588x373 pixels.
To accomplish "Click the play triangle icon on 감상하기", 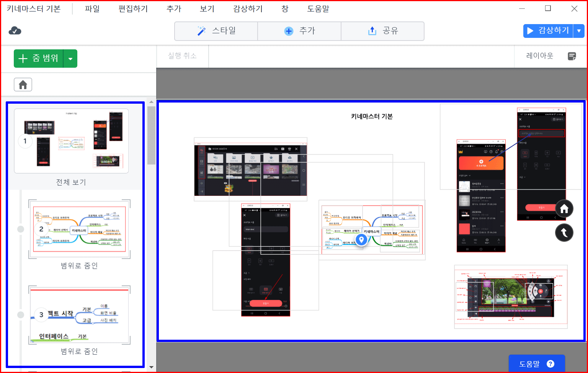I will (x=530, y=31).
